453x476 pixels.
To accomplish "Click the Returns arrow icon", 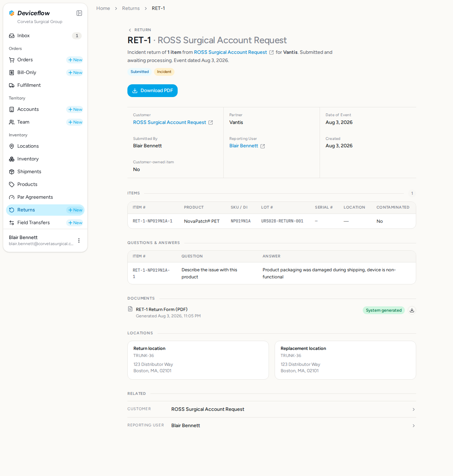I will pos(12,210).
